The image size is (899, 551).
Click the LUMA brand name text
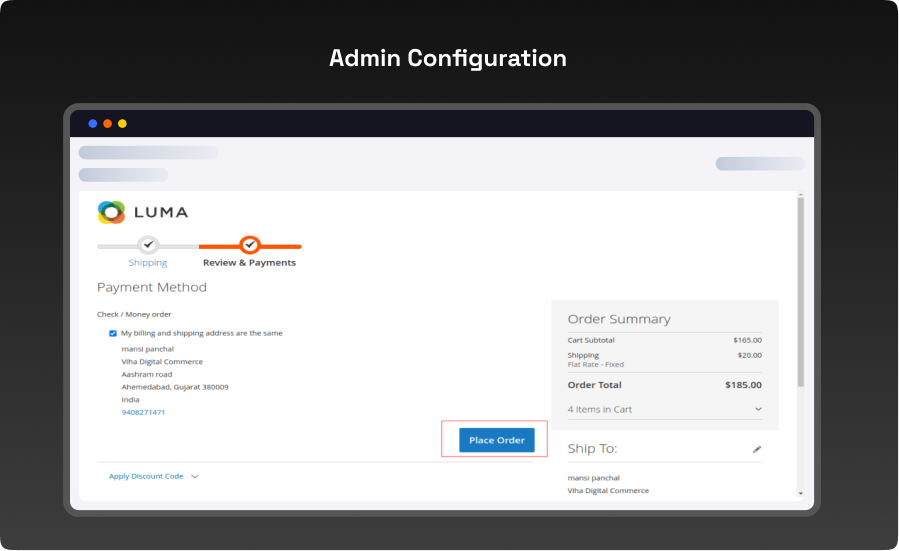click(160, 212)
